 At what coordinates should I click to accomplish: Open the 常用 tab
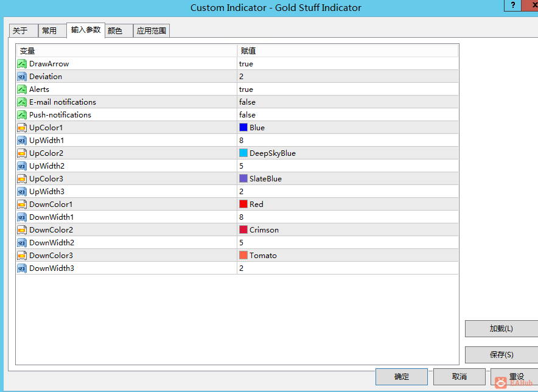tap(52, 31)
